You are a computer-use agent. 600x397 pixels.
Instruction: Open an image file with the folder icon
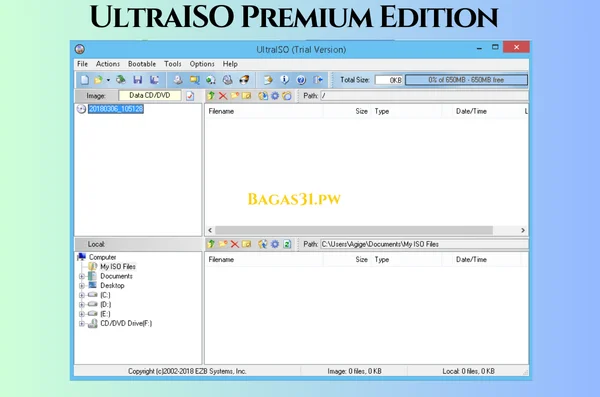[98, 80]
